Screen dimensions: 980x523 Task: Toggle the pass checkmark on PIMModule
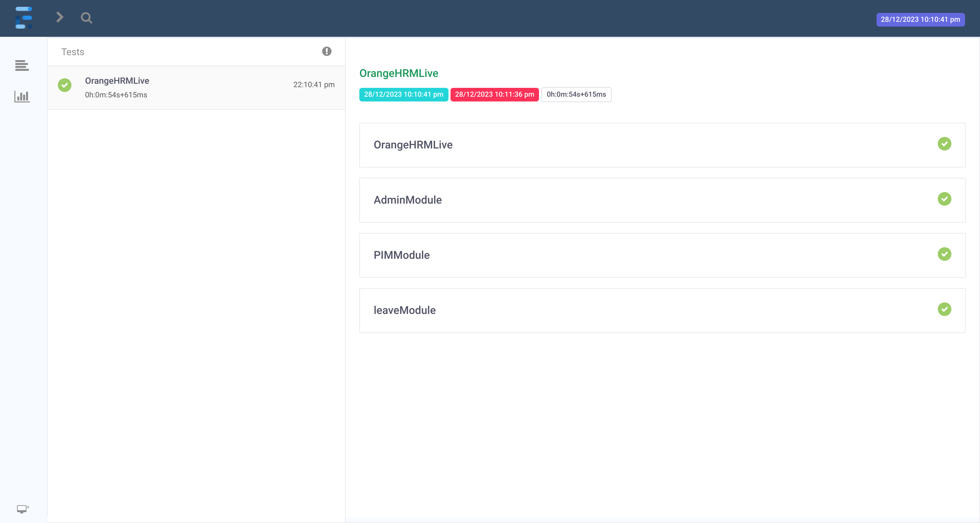(945, 254)
